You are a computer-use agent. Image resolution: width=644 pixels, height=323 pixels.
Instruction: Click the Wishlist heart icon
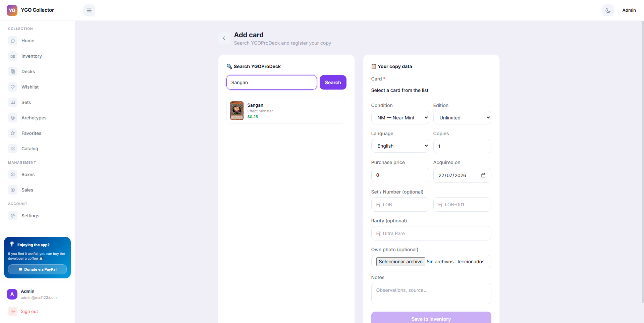[x=13, y=87]
